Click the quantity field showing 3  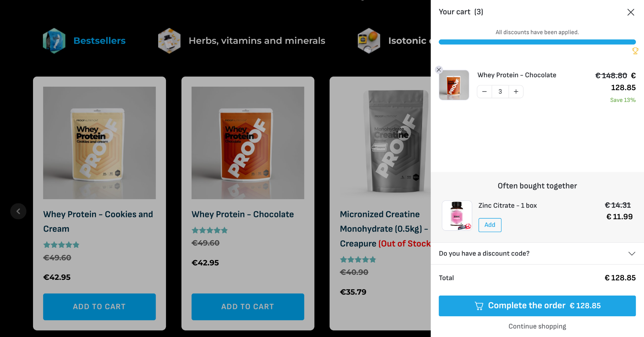pos(500,92)
